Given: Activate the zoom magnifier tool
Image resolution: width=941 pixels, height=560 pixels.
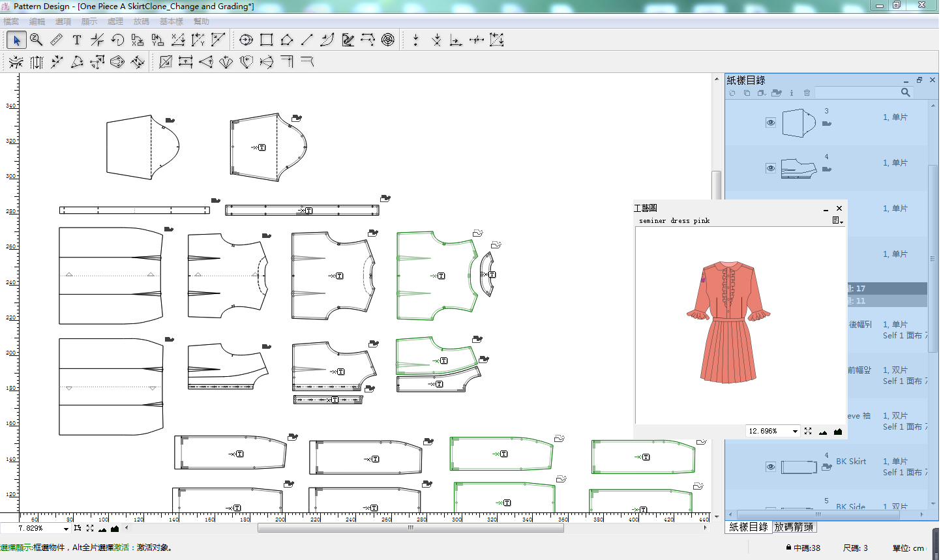Looking at the screenshot, I should coord(37,40).
